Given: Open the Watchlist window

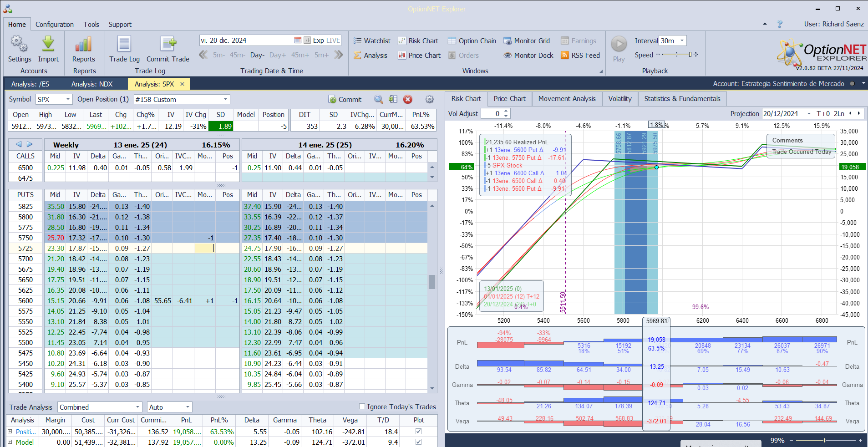Looking at the screenshot, I should click(372, 41).
